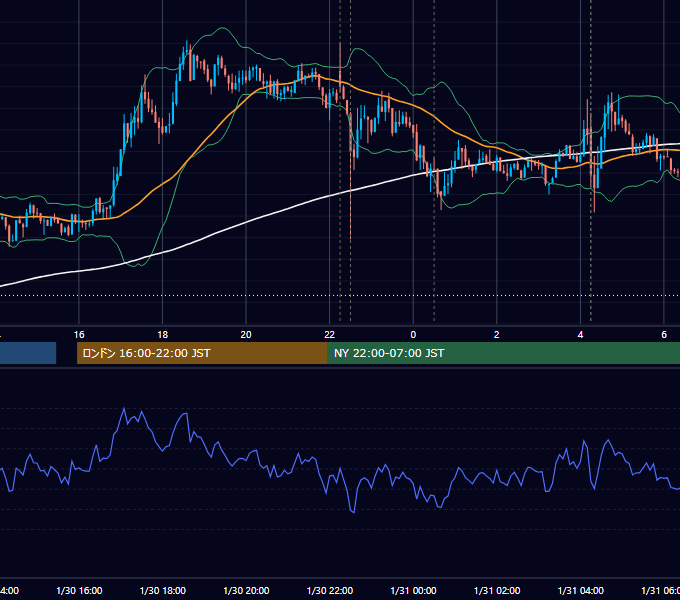Image resolution: width=680 pixels, height=600 pixels.
Task: Click the hour label 4 on upper time axis
Action: click(x=580, y=335)
